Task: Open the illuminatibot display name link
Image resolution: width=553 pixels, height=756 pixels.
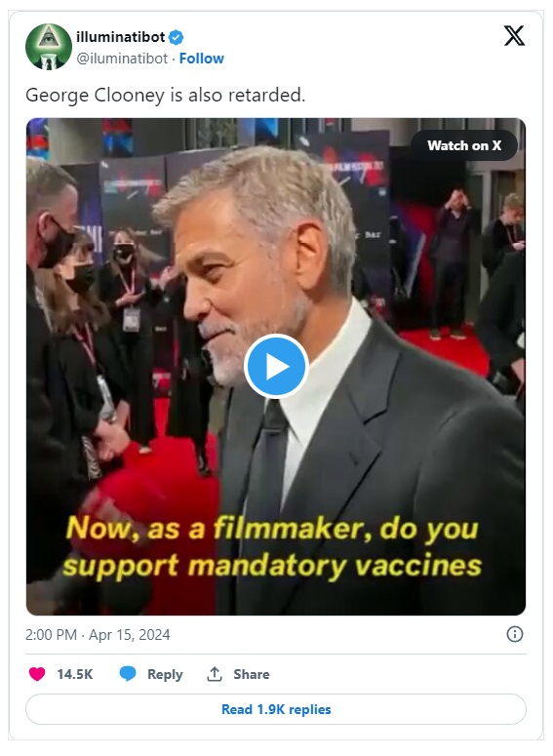Action: point(121,37)
